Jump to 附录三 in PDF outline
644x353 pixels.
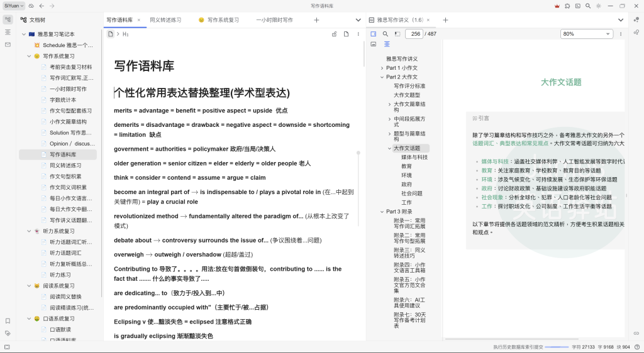(409, 253)
